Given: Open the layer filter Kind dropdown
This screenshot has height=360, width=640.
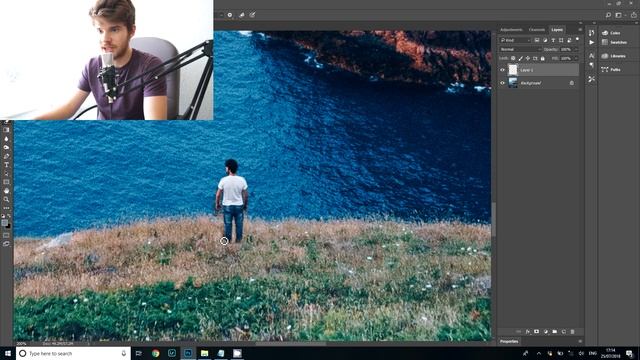Looking at the screenshot, I should [x=516, y=40].
